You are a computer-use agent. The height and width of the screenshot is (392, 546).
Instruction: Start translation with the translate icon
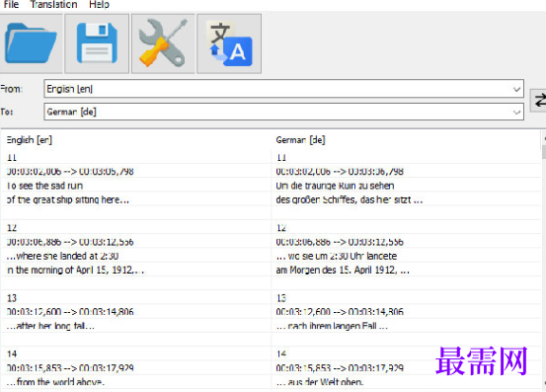click(229, 43)
